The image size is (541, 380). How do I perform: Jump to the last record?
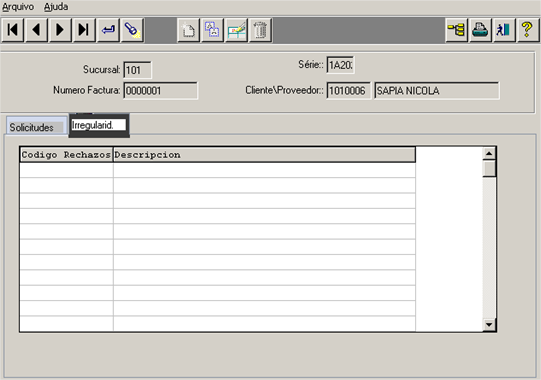pos(84,30)
